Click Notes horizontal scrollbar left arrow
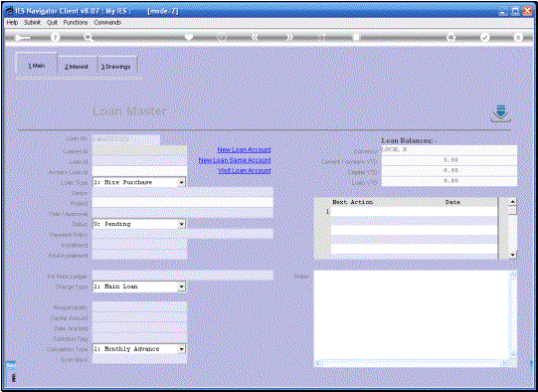This screenshot has height=392, width=538. click(317, 363)
